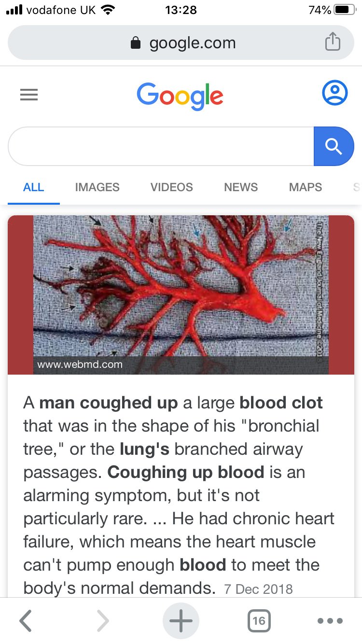Switch to the Images tab
Image resolution: width=362 pixels, height=644 pixels.
pos(97,187)
